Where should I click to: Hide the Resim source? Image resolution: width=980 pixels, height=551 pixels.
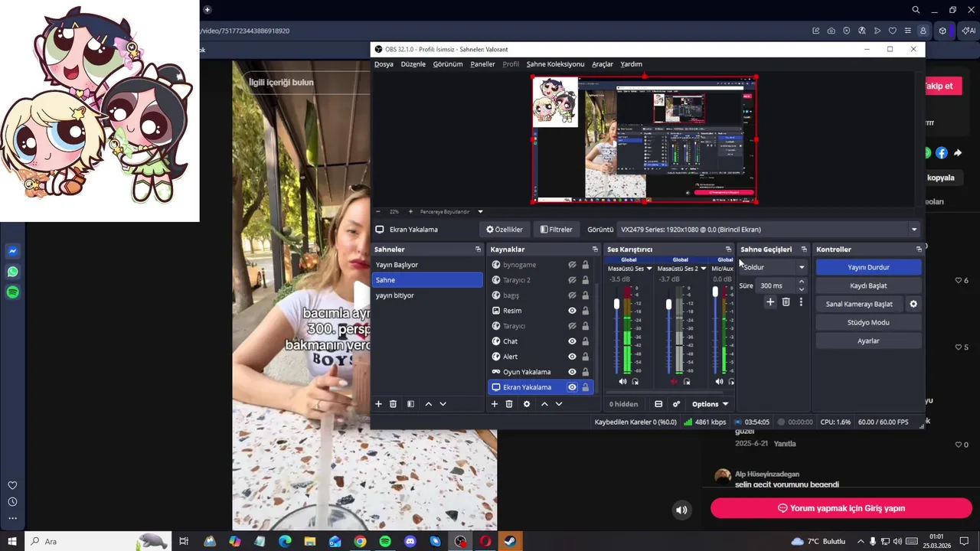572,311
